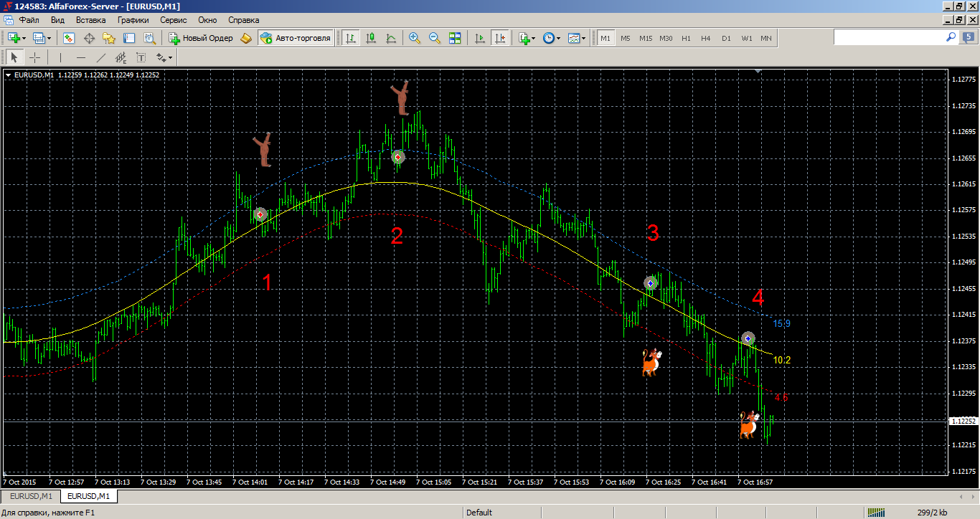Toggle chart auto scroll

tap(480, 38)
